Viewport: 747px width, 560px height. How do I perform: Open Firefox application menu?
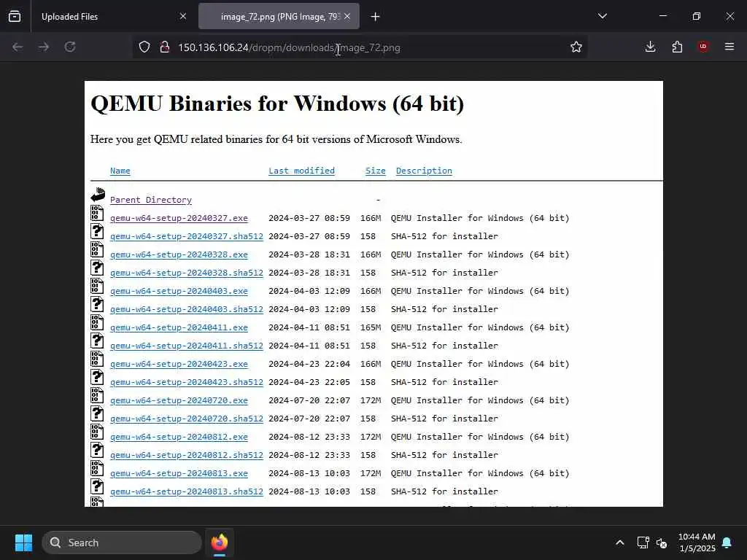[x=729, y=47]
